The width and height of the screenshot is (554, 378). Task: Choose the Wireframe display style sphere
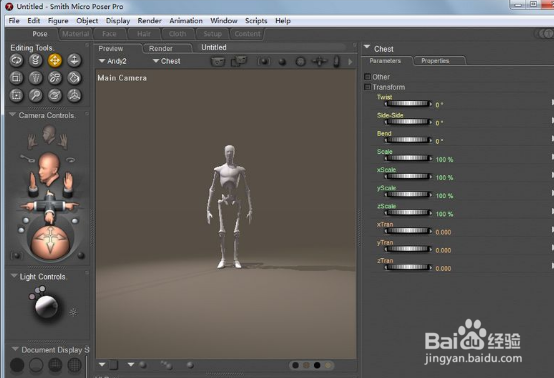pyautogui.click(x=55, y=365)
